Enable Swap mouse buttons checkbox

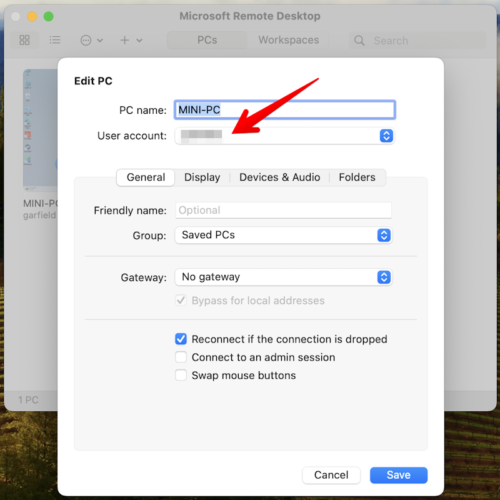click(181, 375)
